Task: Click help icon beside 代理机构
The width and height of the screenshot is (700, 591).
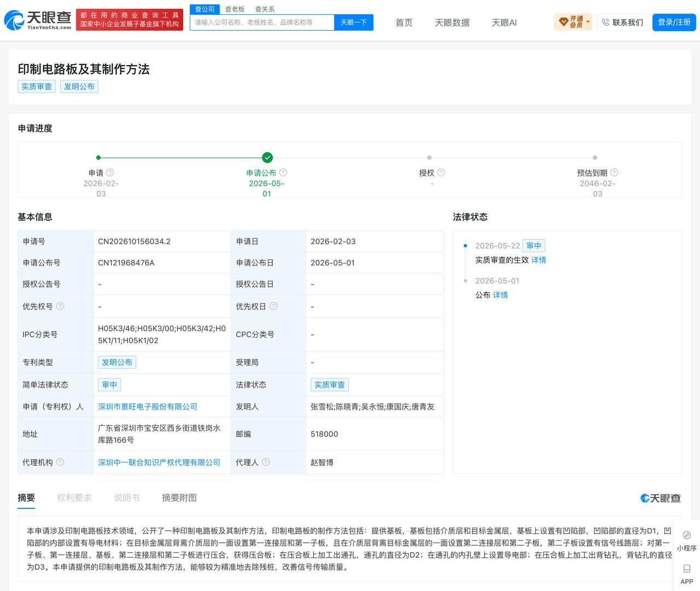Action: pyautogui.click(x=60, y=462)
